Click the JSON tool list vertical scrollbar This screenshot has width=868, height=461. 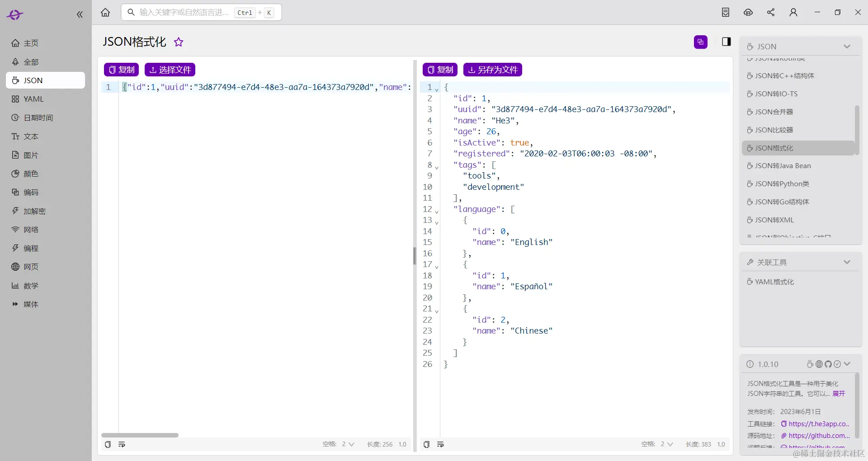857,130
